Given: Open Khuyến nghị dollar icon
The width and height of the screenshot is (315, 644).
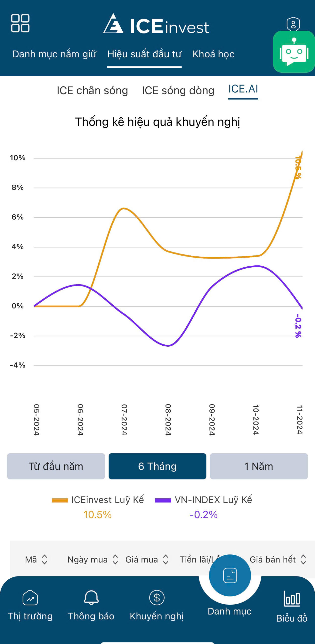Looking at the screenshot, I should pos(157,597).
